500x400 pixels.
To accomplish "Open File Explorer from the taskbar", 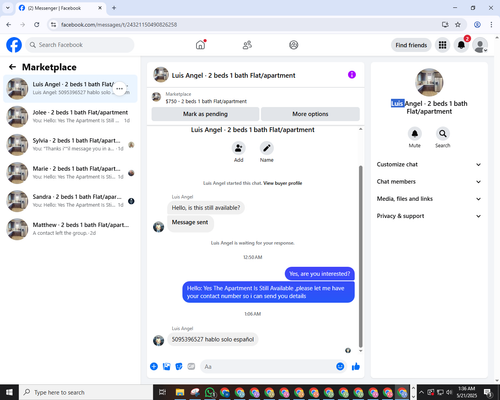I will [180, 392].
